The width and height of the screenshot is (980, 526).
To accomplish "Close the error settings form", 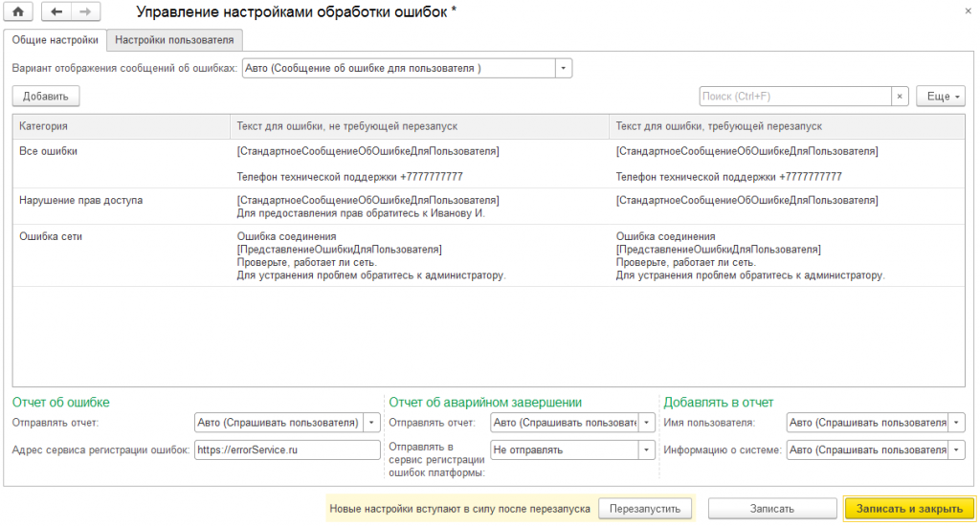I will point(968,11).
